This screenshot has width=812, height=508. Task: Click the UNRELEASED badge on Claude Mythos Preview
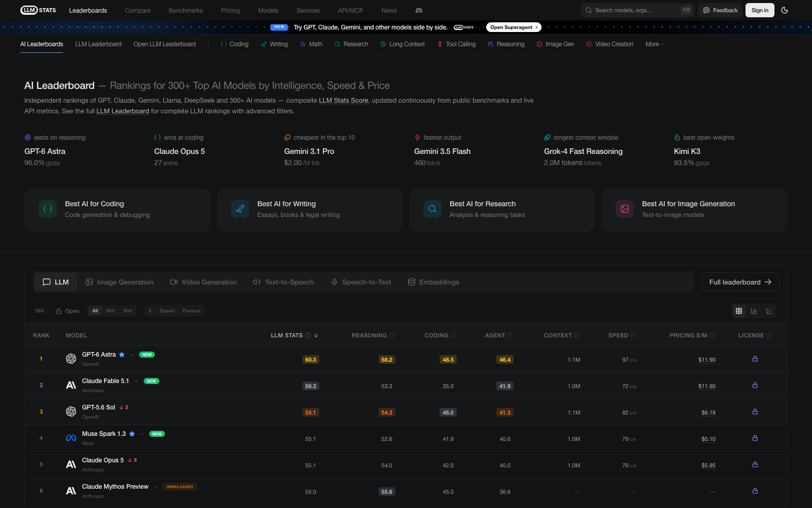pos(180,487)
